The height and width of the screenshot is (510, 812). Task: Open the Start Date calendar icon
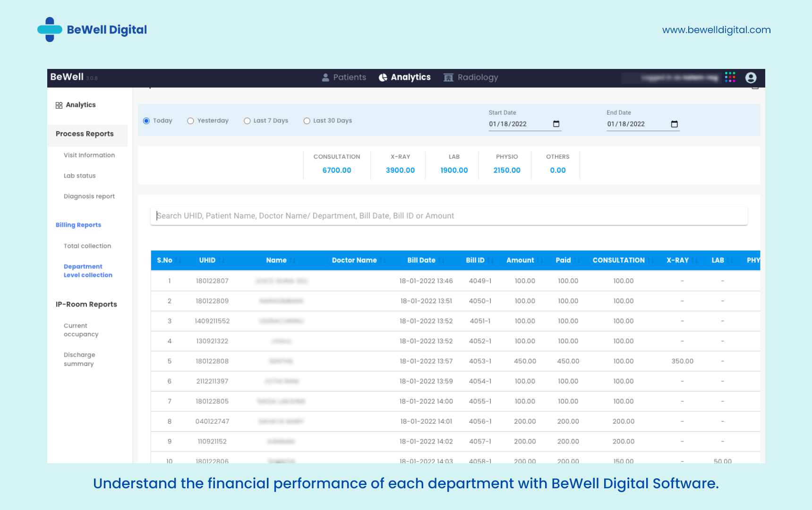(x=556, y=124)
